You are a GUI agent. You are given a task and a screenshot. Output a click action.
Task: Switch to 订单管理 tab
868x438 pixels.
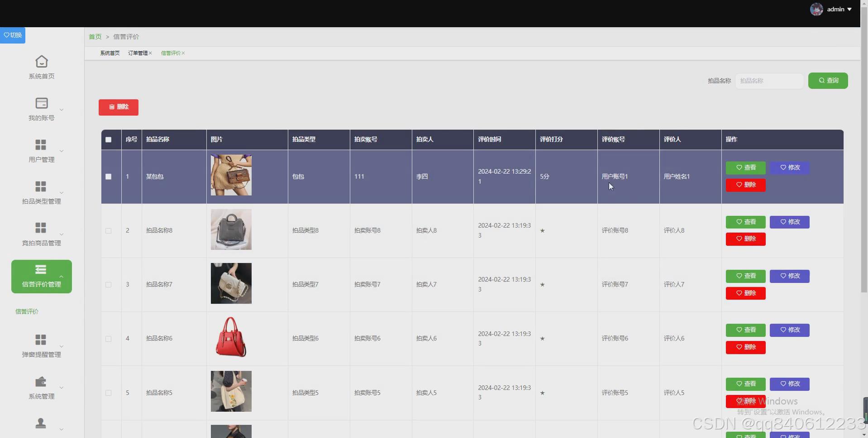(x=138, y=53)
